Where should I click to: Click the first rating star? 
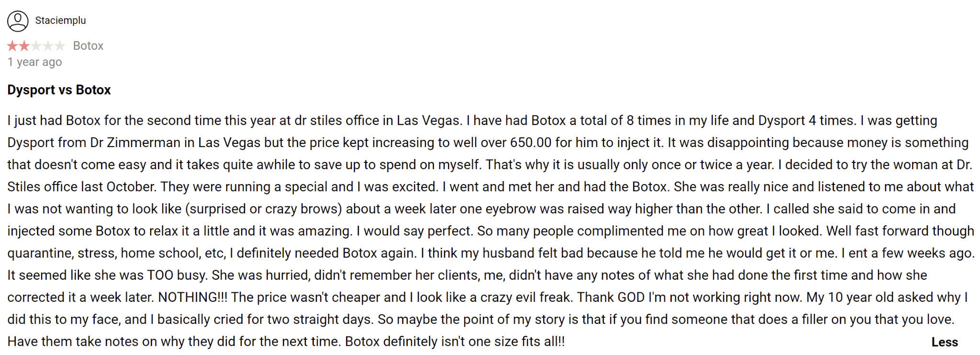coord(12,46)
